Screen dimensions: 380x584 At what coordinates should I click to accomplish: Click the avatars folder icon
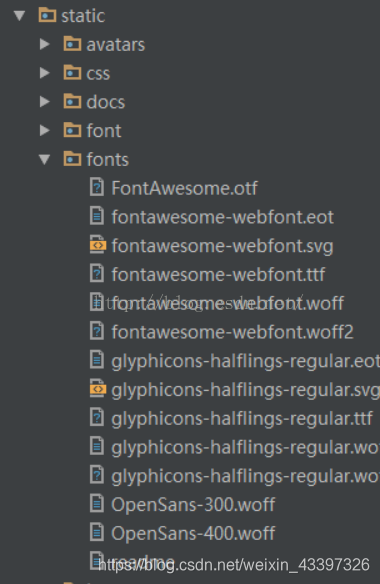72,44
